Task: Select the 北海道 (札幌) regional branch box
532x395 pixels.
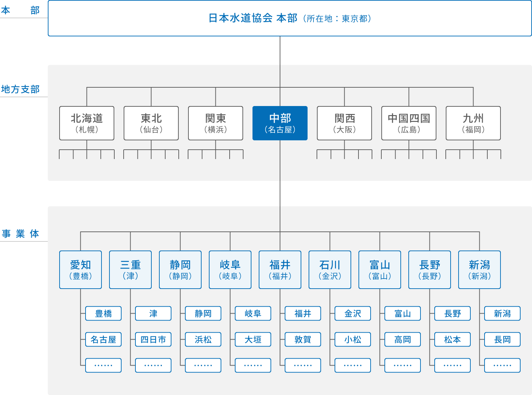Action: tap(87, 123)
